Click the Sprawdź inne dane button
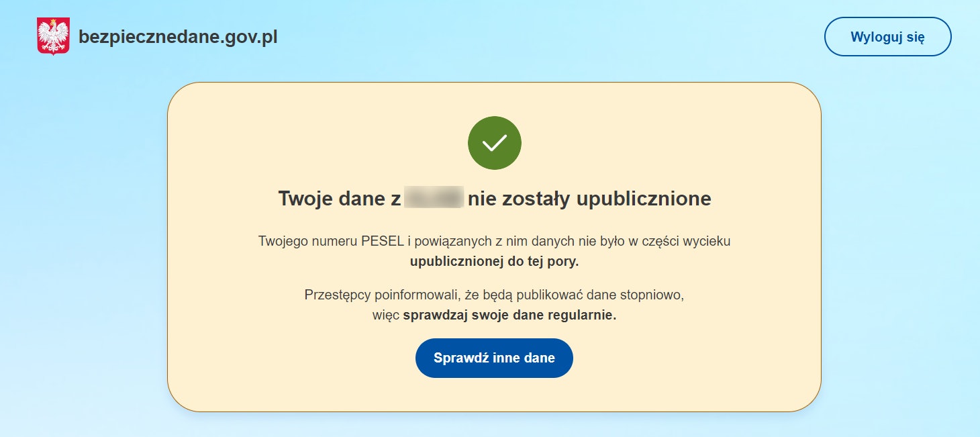The image size is (980, 437). pyautogui.click(x=494, y=358)
